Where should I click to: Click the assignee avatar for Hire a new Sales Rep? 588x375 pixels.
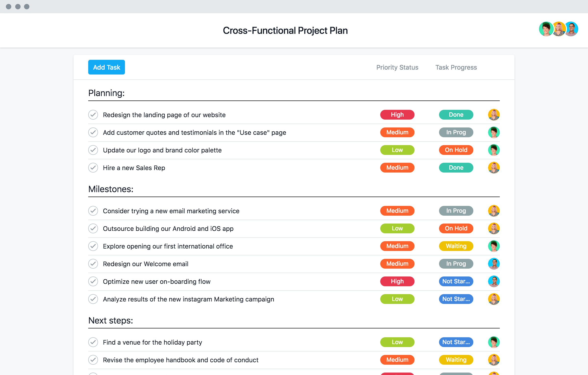[494, 168]
